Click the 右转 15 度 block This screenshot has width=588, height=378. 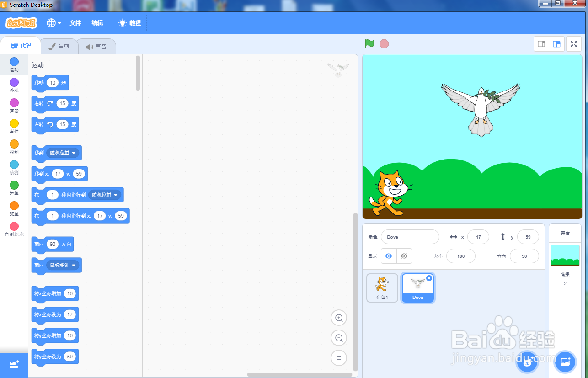tap(55, 104)
